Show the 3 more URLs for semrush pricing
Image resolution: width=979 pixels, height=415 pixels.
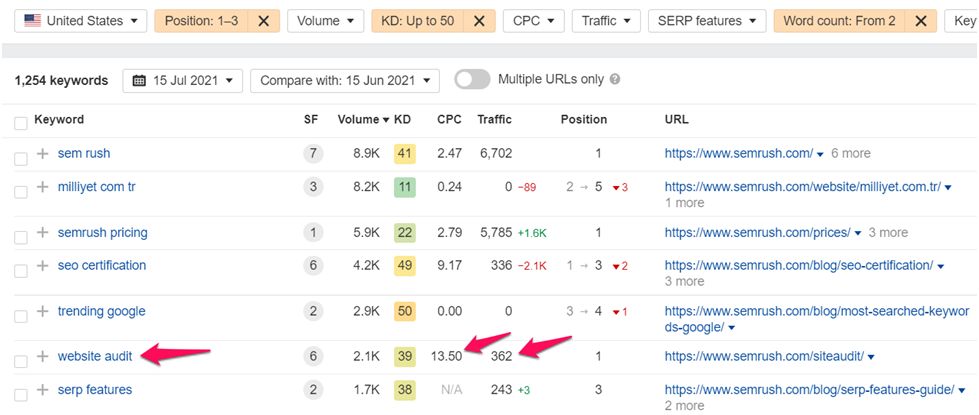tap(888, 233)
